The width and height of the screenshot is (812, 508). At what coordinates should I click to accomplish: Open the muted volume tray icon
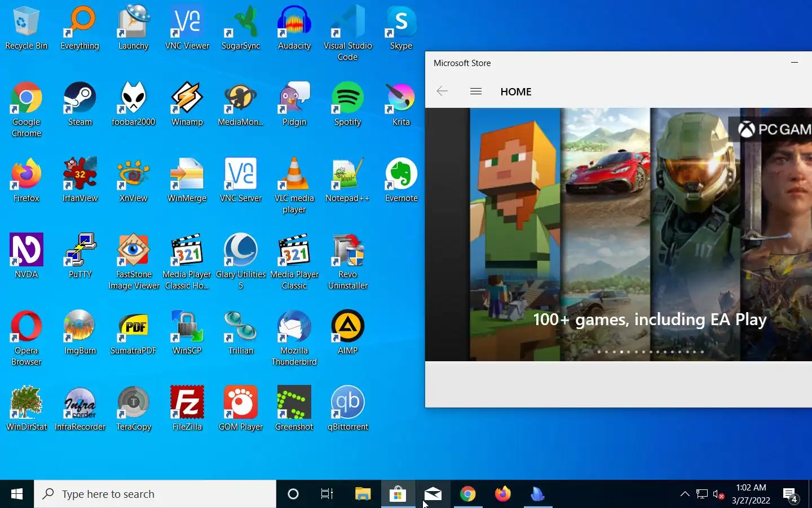[x=718, y=494]
